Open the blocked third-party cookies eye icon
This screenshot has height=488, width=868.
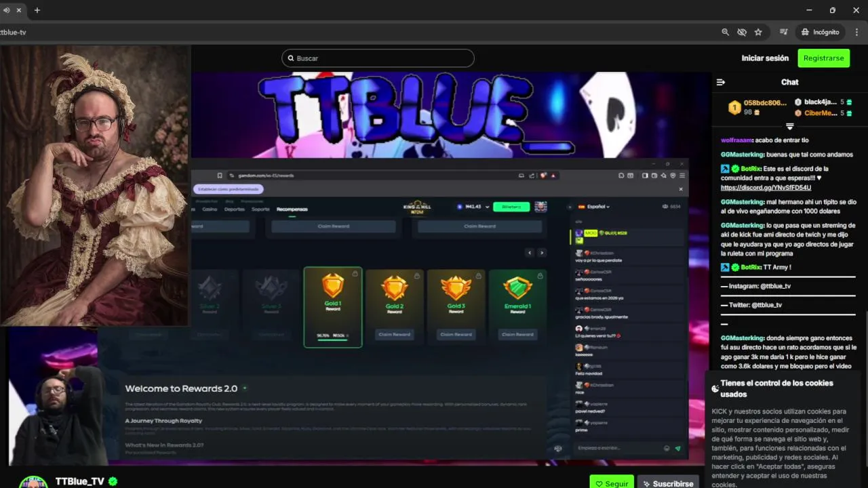pos(742,32)
